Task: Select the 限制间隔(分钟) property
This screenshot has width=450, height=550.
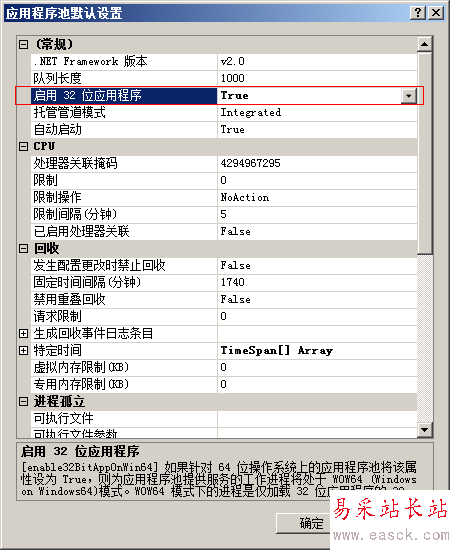Action: (x=124, y=214)
